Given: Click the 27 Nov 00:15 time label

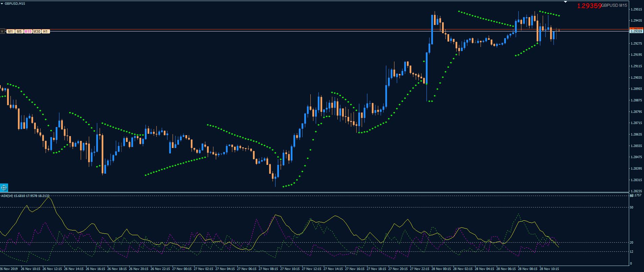Looking at the screenshot, I should pyautogui.click(x=182, y=269).
